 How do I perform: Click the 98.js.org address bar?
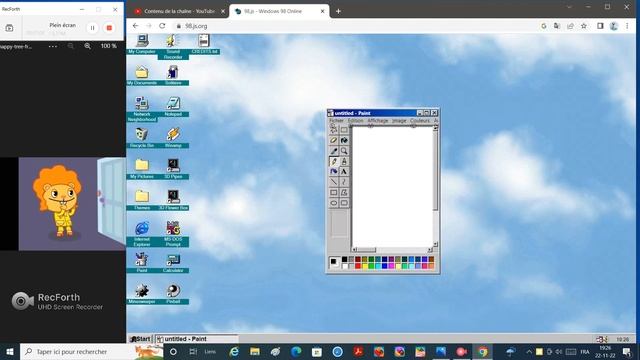pos(355,26)
